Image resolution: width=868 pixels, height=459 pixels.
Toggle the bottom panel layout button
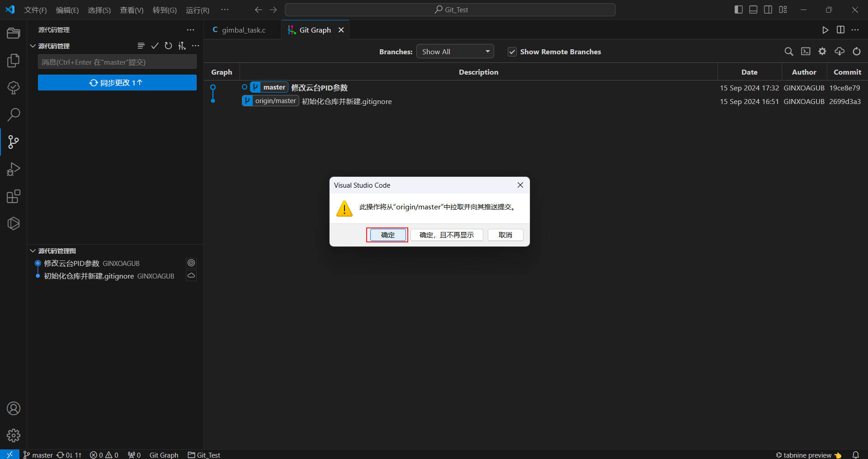point(753,9)
